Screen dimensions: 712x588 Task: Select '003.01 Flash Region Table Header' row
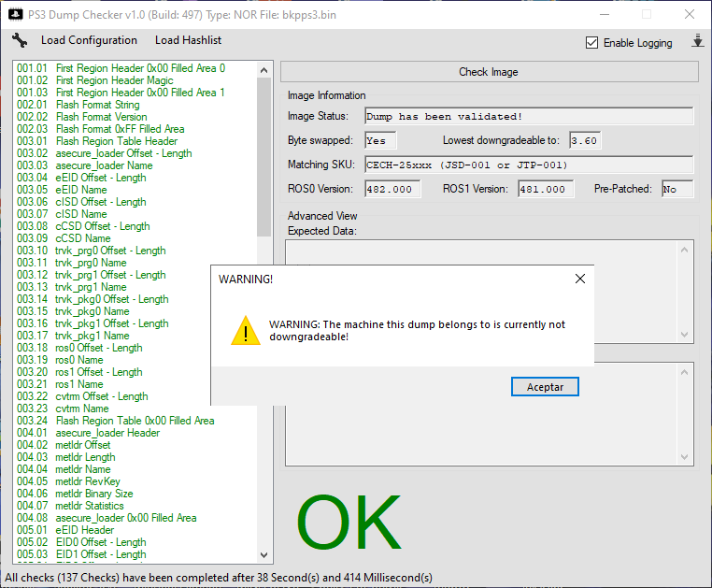tap(97, 141)
